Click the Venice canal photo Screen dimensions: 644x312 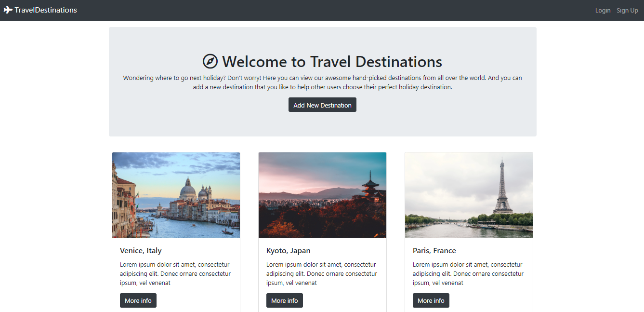tap(176, 195)
